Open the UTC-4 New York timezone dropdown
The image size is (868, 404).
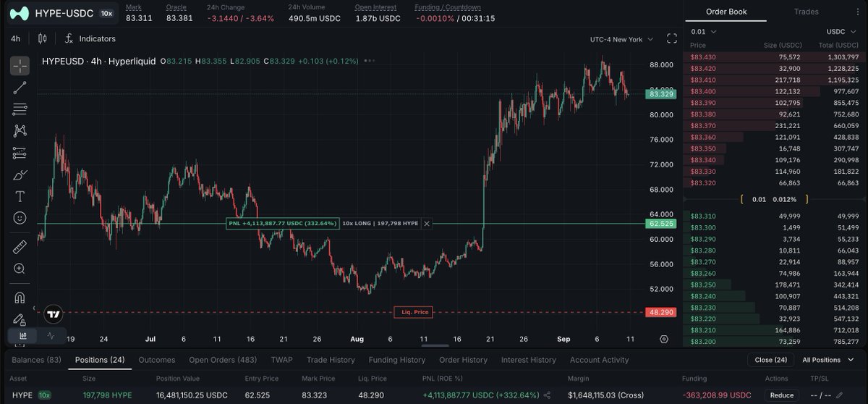tap(621, 39)
